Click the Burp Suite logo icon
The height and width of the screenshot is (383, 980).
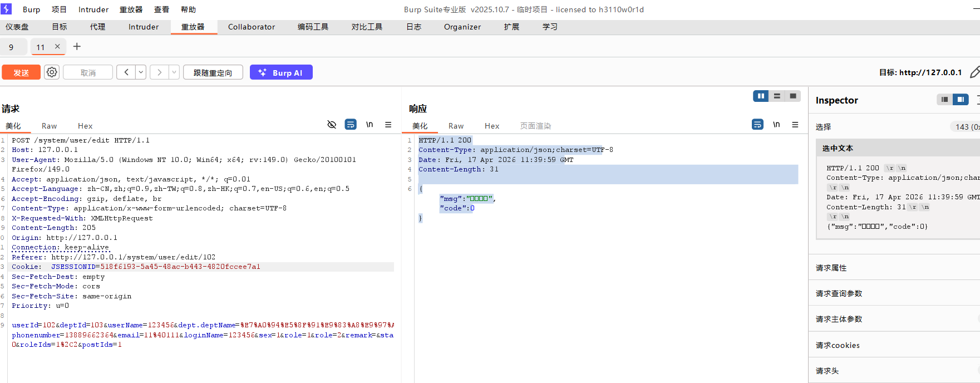click(6, 9)
